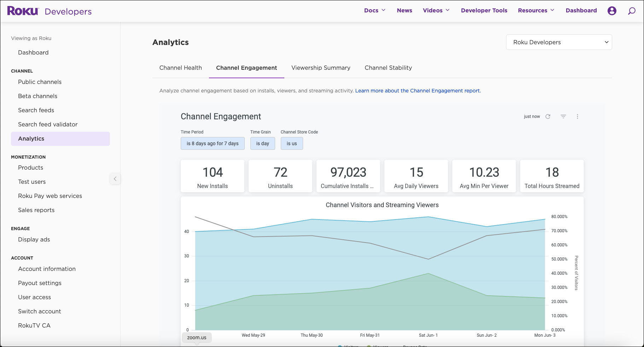The image size is (644, 347).
Task: Open the Channel Engagement report learn more link
Action: click(418, 91)
